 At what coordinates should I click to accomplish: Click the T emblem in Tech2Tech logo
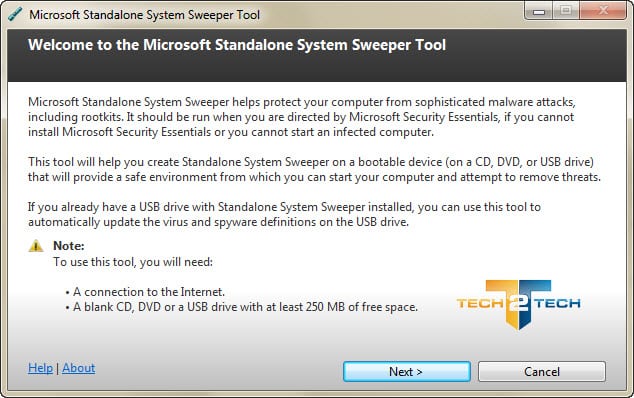pos(519,305)
